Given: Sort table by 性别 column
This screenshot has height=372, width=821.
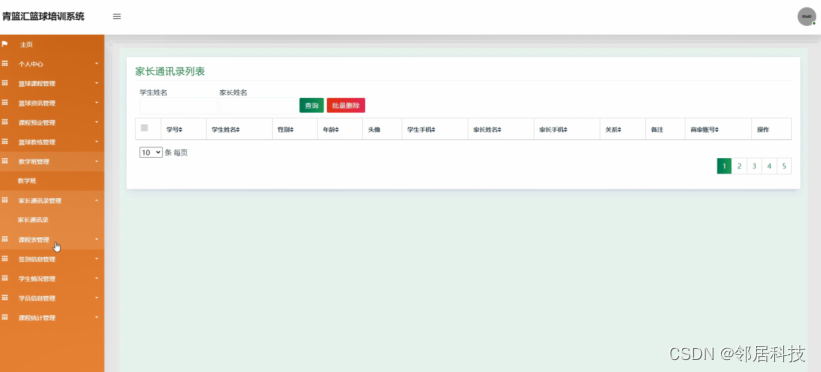Looking at the screenshot, I should (292, 129).
